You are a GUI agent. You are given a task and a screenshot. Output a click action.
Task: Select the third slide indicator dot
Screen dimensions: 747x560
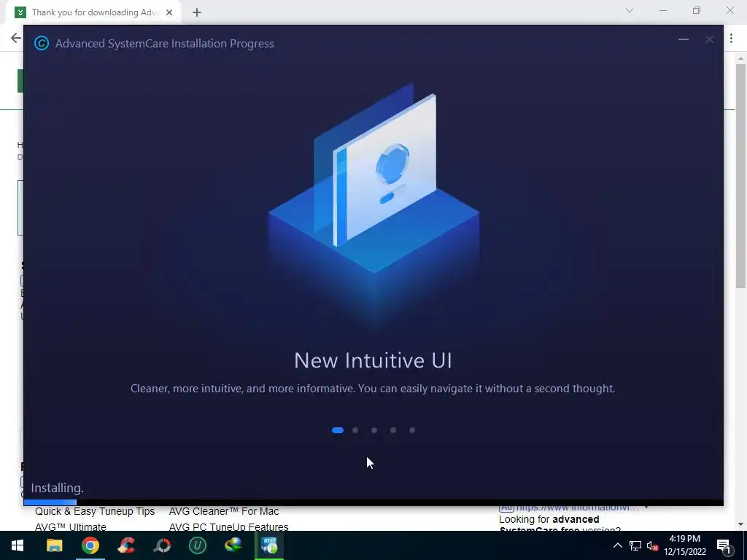pyautogui.click(x=374, y=430)
